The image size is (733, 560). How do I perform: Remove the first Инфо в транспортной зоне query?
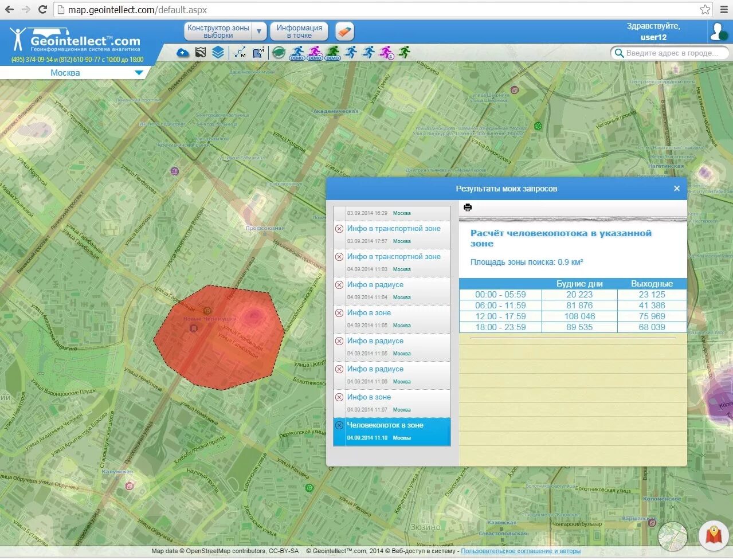pos(339,229)
